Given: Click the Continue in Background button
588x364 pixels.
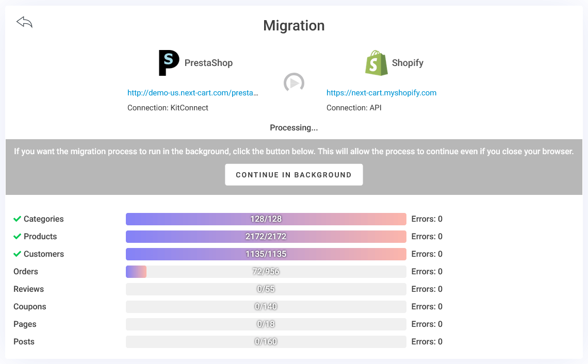Looking at the screenshot, I should (x=294, y=175).
